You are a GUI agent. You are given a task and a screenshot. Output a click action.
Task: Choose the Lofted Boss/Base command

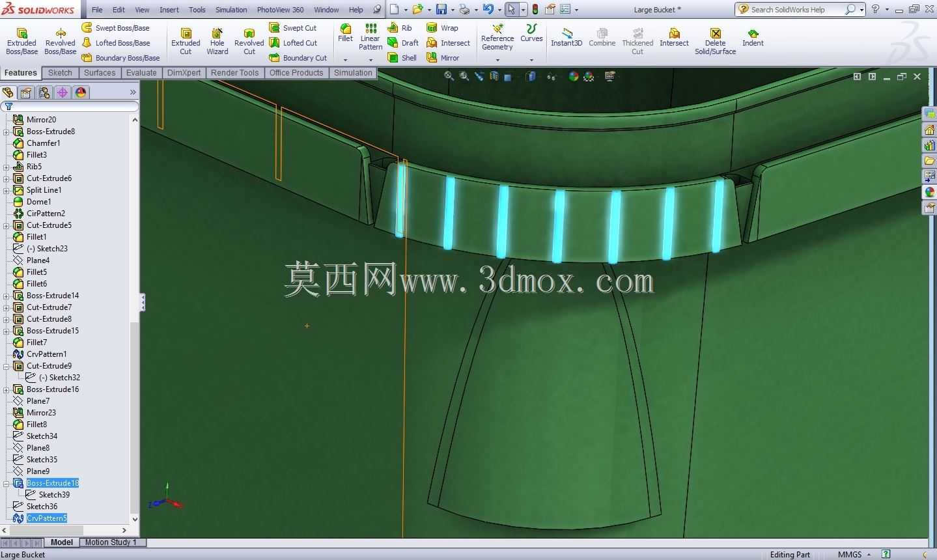(x=115, y=43)
